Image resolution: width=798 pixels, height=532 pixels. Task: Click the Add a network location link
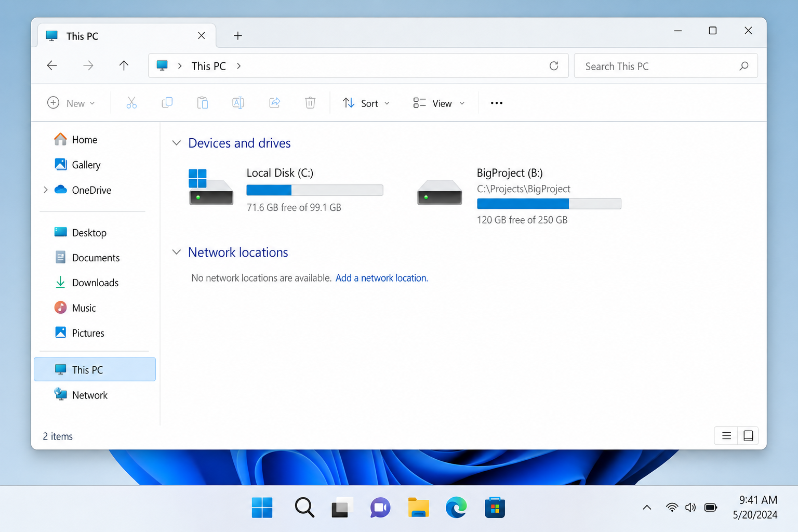[382, 278]
